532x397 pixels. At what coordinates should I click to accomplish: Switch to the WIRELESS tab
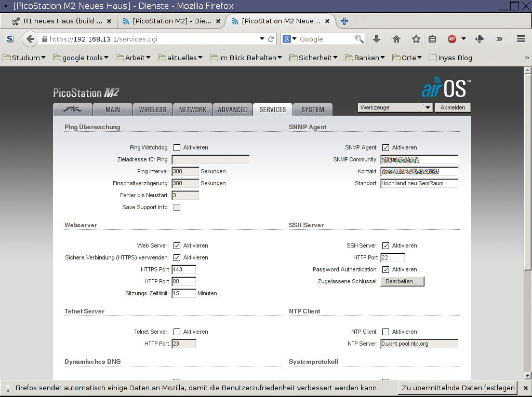point(153,109)
